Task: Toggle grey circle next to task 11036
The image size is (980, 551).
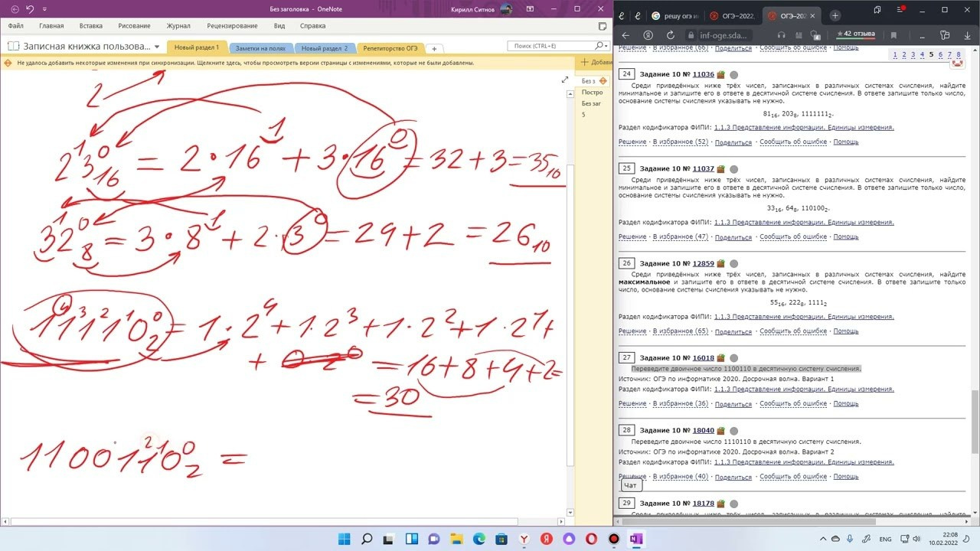Action: [733, 74]
